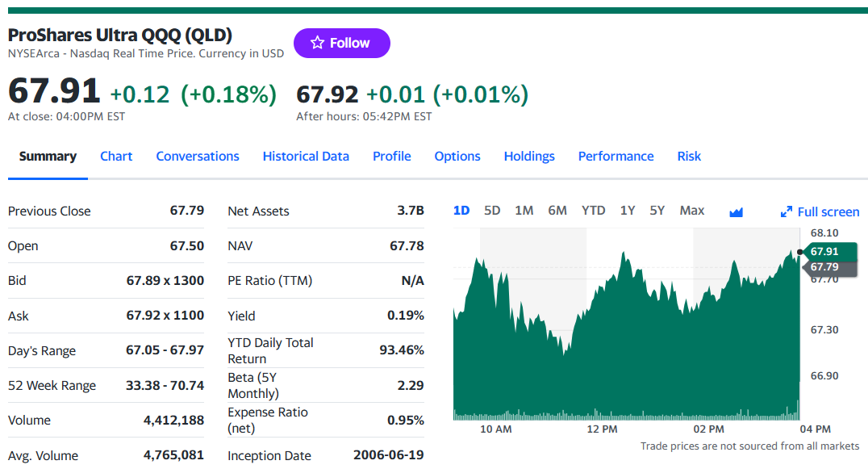This screenshot has width=868, height=469.
Task: Click the 67.91 current price chart marker
Action: [828, 251]
